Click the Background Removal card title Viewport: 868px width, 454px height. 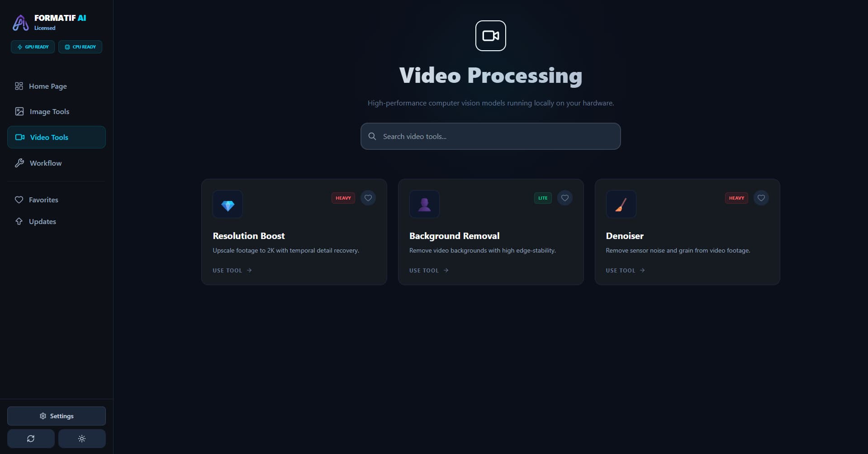point(454,236)
